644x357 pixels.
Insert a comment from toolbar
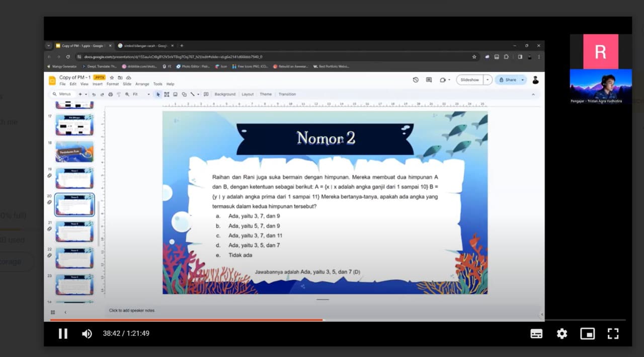[x=206, y=94]
